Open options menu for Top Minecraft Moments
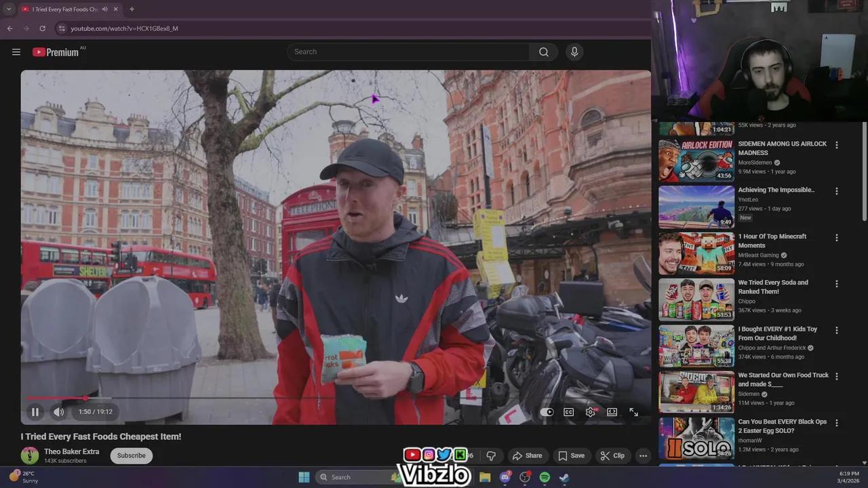 [x=837, y=238]
